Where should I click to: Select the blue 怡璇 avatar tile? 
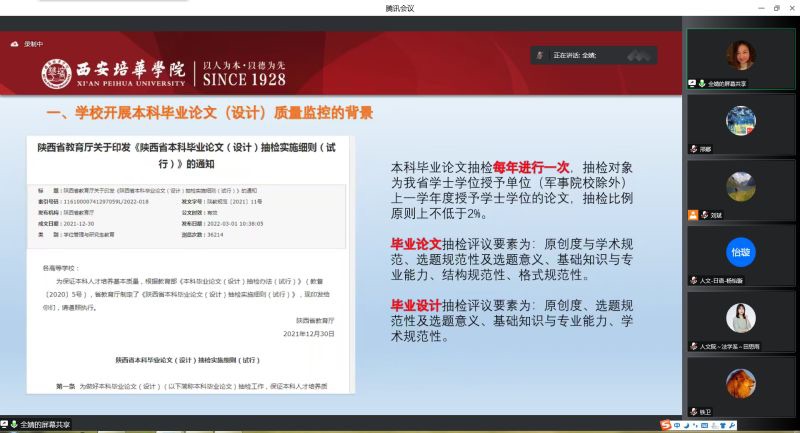(x=740, y=251)
